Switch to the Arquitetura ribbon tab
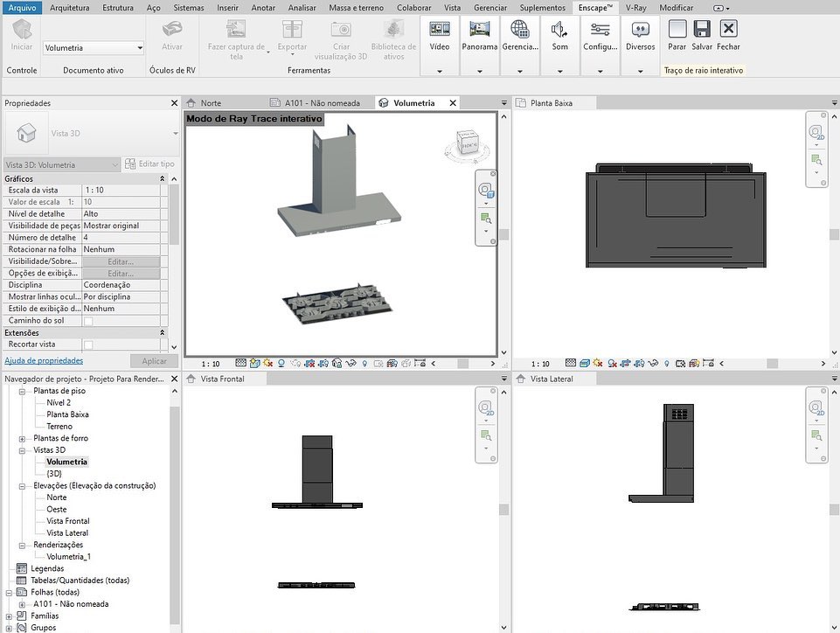Viewport: 840px width, 633px height. click(x=70, y=8)
